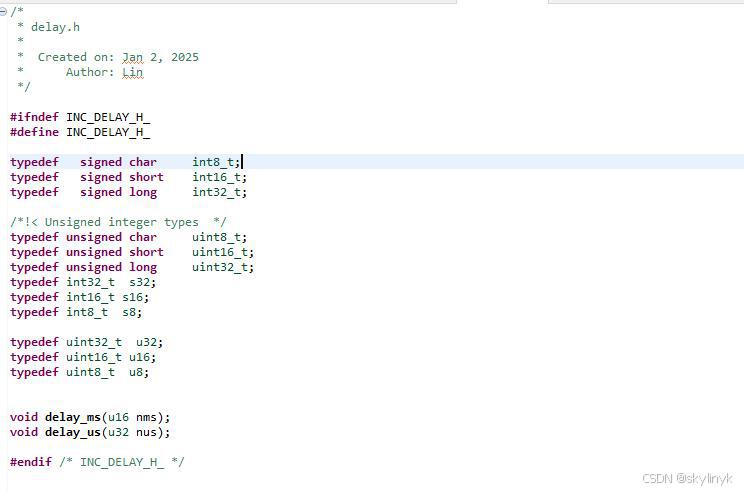Click the '#ifndef INC_DELAY_H_' line
Viewport: 744px width, 491px height.
[80, 117]
